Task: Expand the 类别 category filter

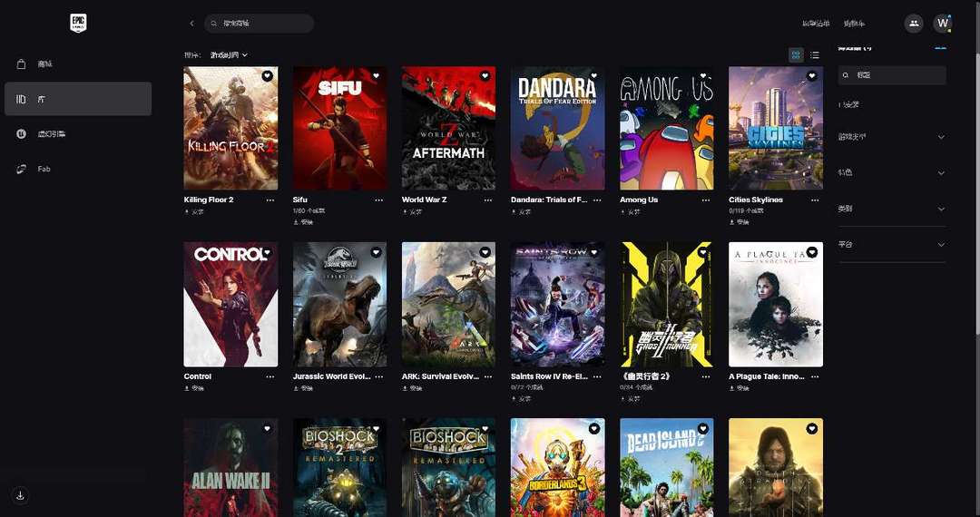Action: pos(892,209)
